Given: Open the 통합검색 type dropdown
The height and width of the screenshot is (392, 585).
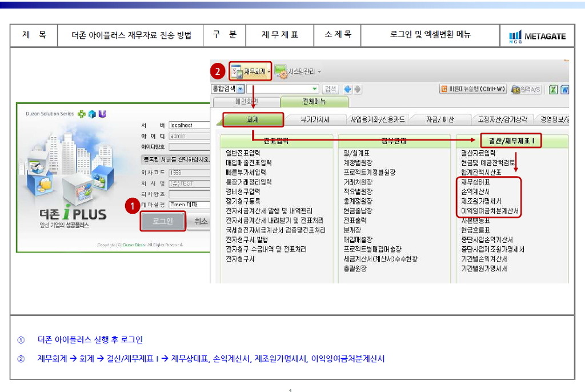Looking at the screenshot, I should [x=241, y=89].
